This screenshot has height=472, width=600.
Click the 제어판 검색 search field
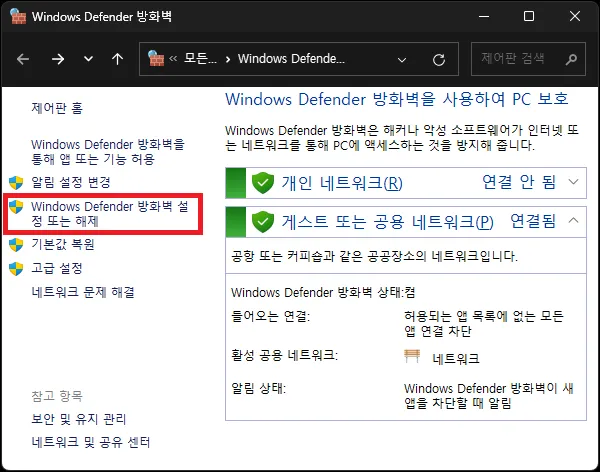click(528, 59)
